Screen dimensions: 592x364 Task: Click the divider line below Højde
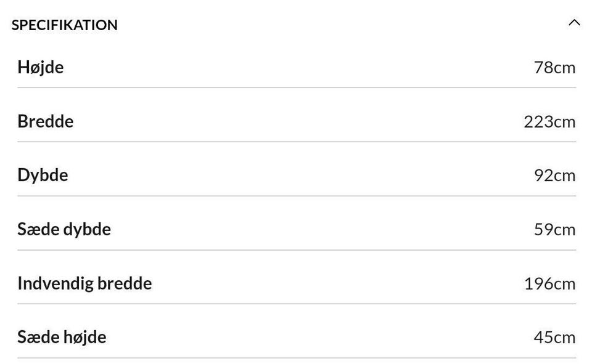297,87
